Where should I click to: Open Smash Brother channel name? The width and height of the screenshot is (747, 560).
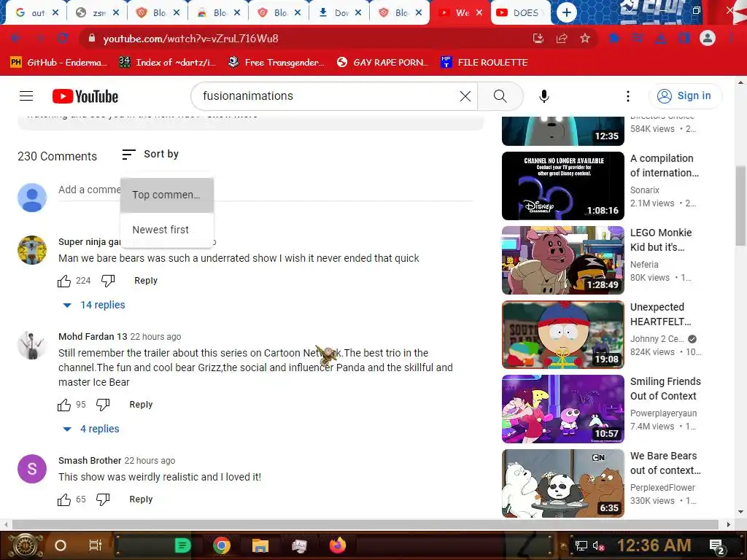[90, 461]
